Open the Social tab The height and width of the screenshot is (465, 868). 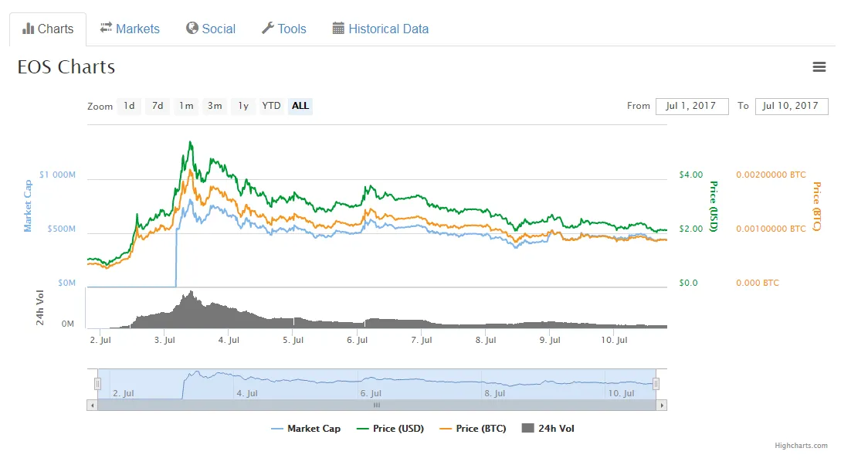click(211, 29)
